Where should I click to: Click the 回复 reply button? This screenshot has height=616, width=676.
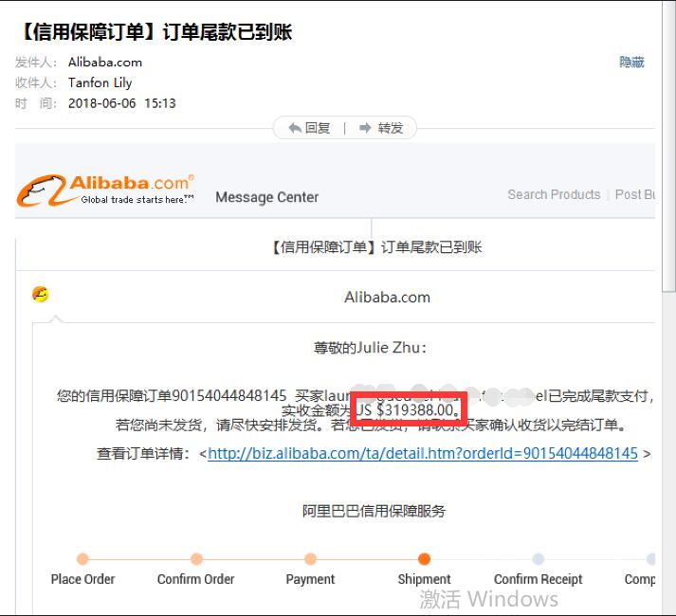pos(309,128)
